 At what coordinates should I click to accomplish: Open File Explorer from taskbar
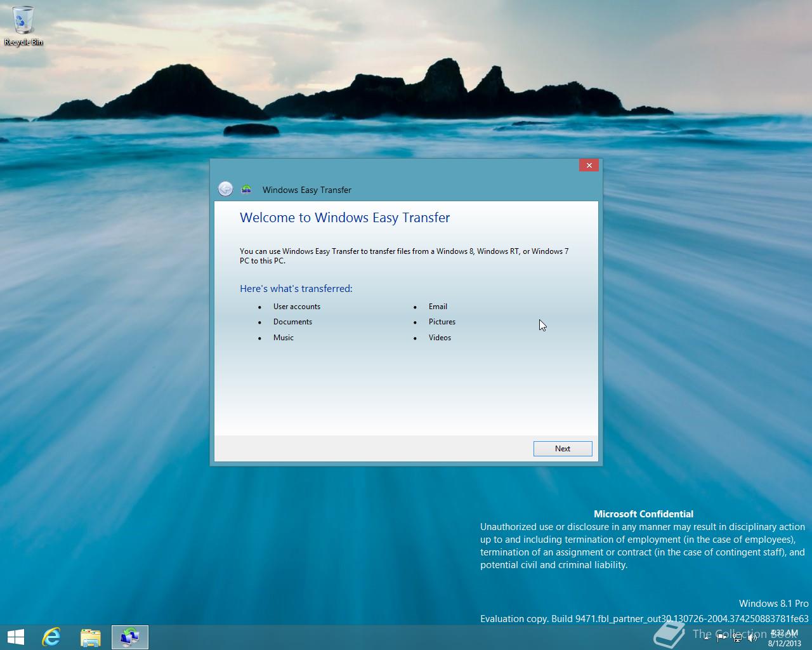(91, 637)
